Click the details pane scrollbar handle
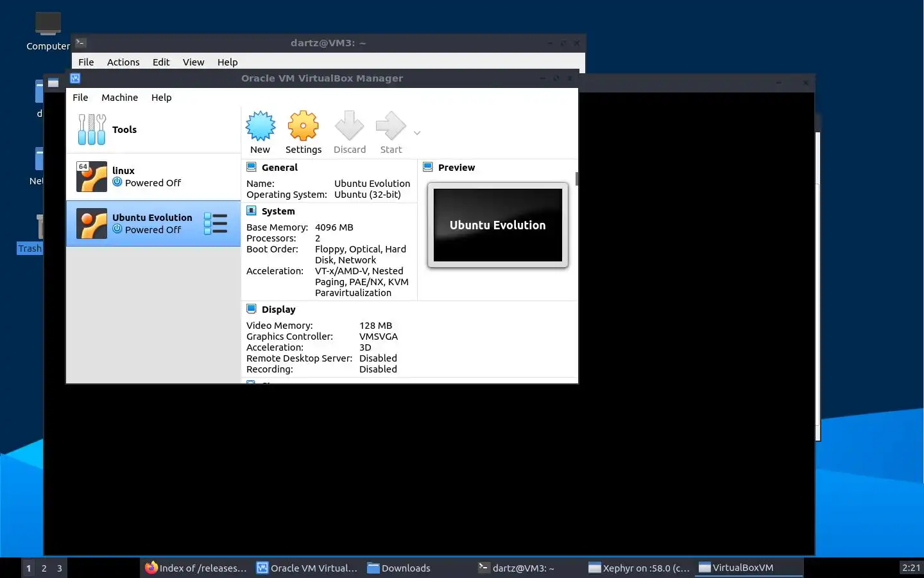This screenshot has width=924, height=578. tap(576, 179)
